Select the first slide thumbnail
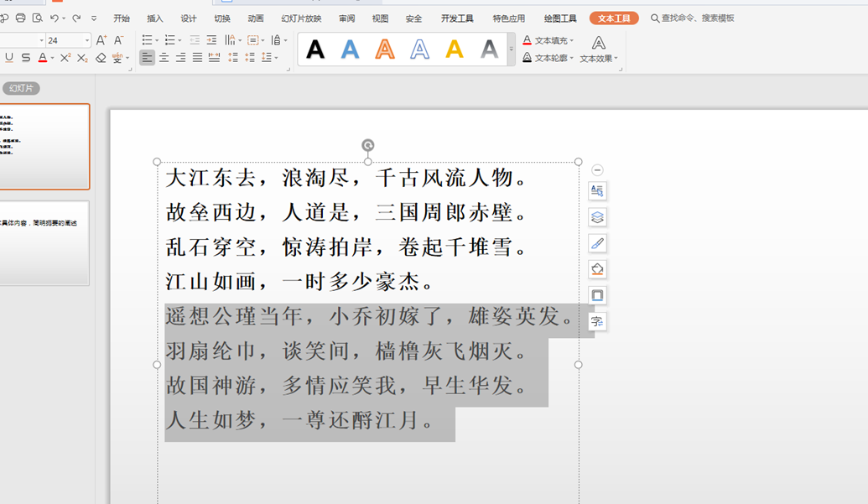Screen dimensions: 868x504 point(44,147)
